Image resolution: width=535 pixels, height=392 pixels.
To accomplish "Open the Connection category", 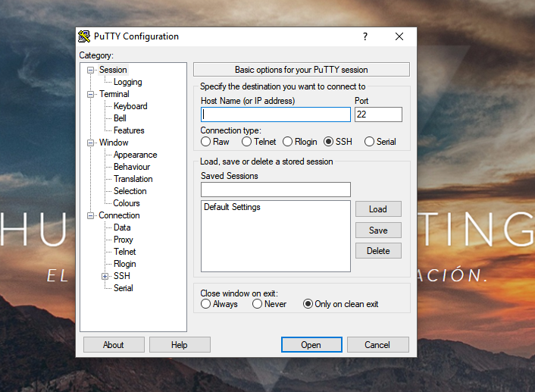I will coord(119,215).
